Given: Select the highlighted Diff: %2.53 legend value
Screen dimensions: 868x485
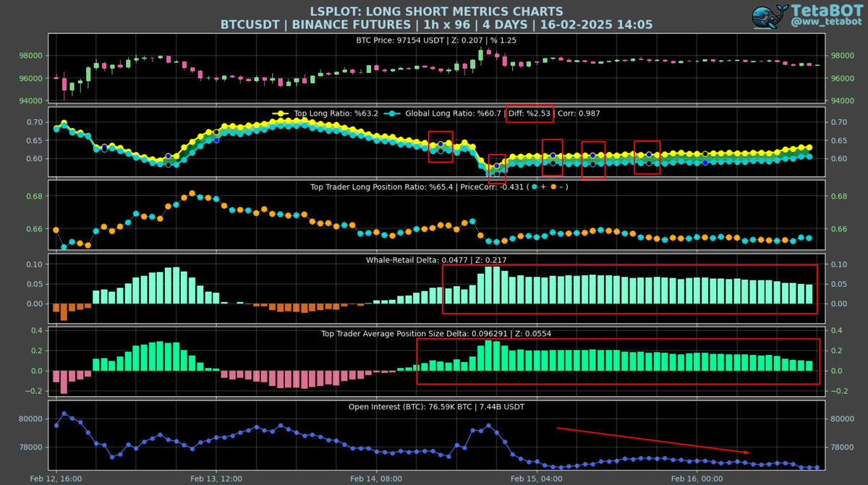Looking at the screenshot, I should (x=528, y=113).
